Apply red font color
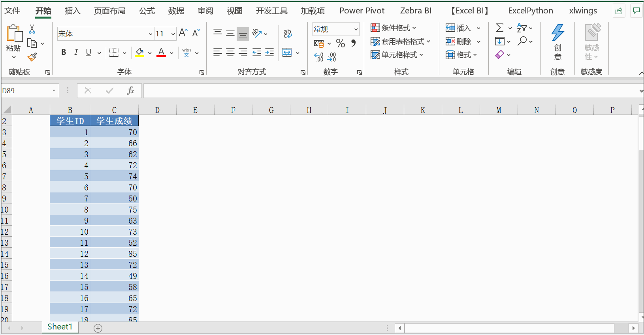644x335 pixels. 161,52
